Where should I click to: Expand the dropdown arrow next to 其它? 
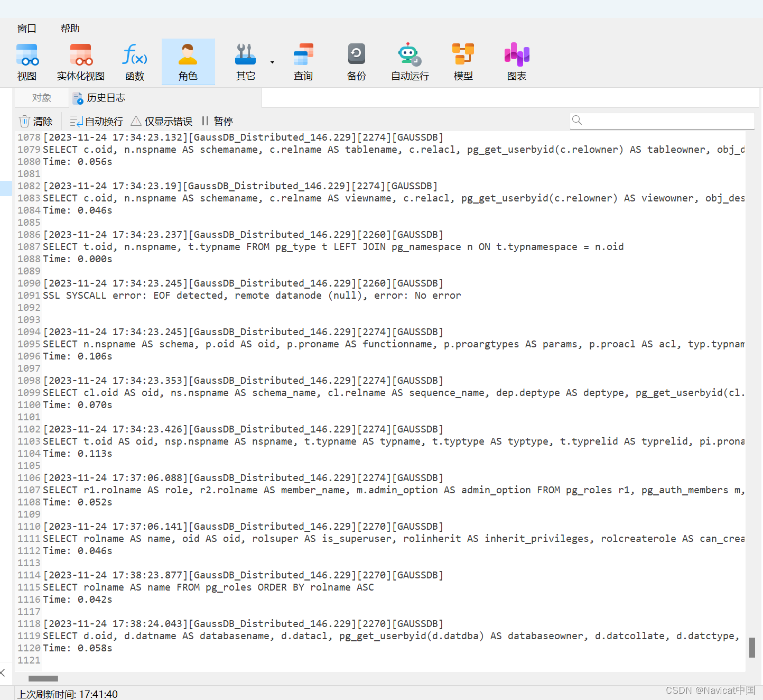272,62
